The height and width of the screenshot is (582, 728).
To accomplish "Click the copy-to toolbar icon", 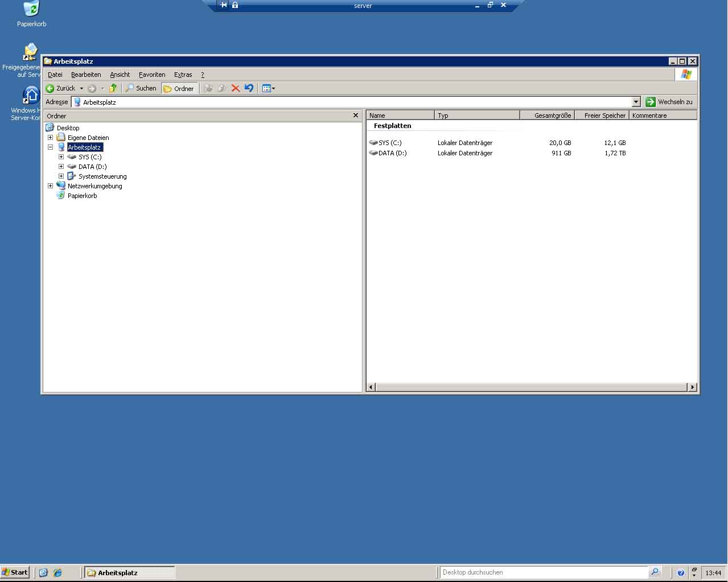I will [221, 88].
